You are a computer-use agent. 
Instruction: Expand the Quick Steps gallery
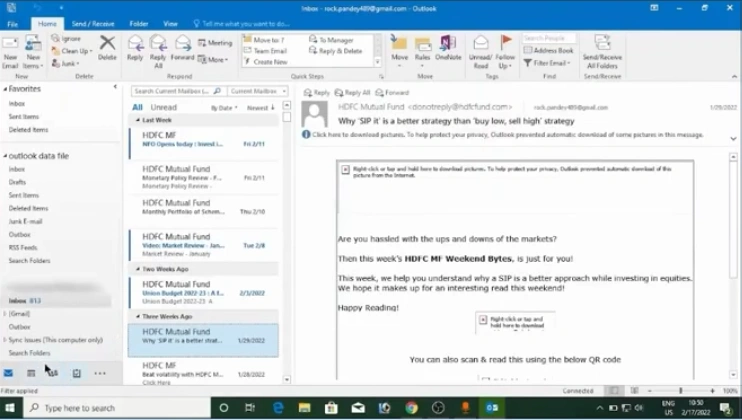coord(378,62)
